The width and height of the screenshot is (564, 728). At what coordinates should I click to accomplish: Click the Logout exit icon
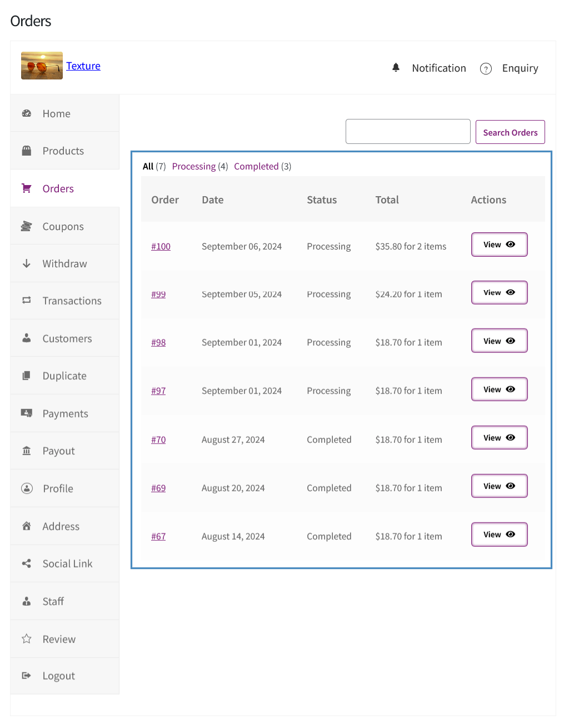pos(26,675)
